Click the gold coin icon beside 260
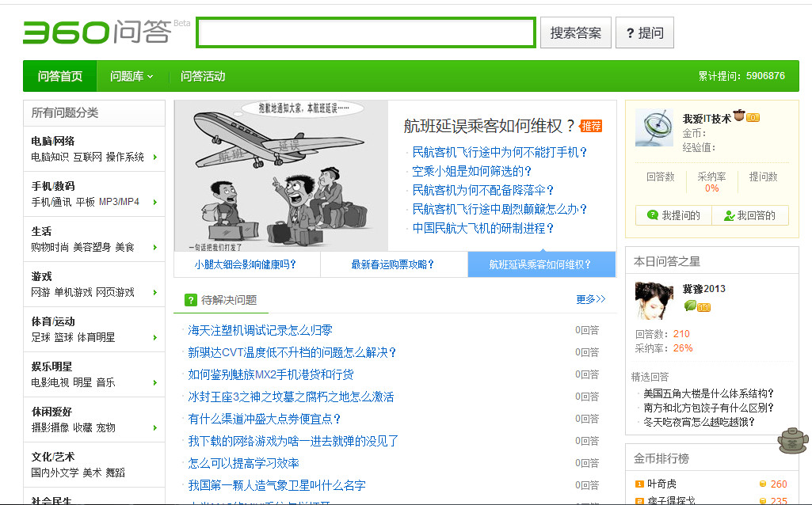Viewport: 812px width, 505px height. point(762,484)
